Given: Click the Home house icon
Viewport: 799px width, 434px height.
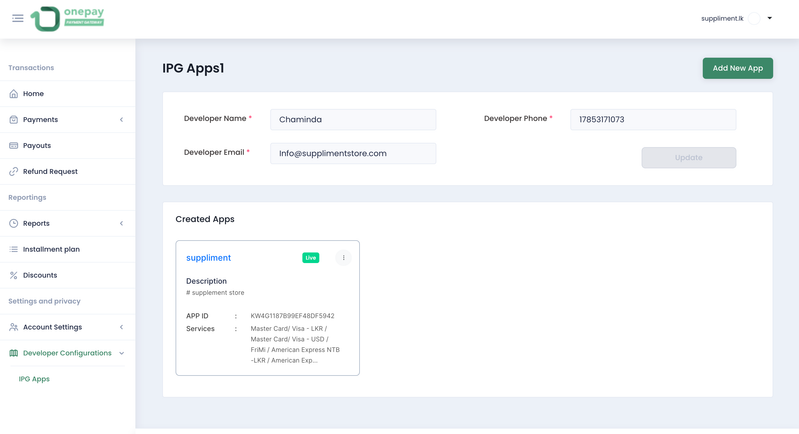Looking at the screenshot, I should [14, 94].
